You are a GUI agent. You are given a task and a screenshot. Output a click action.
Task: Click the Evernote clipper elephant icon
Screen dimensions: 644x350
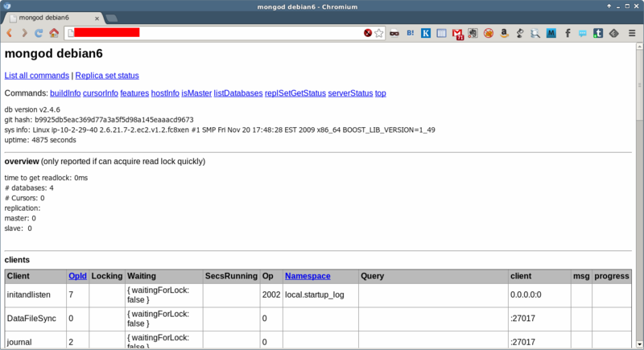473,33
